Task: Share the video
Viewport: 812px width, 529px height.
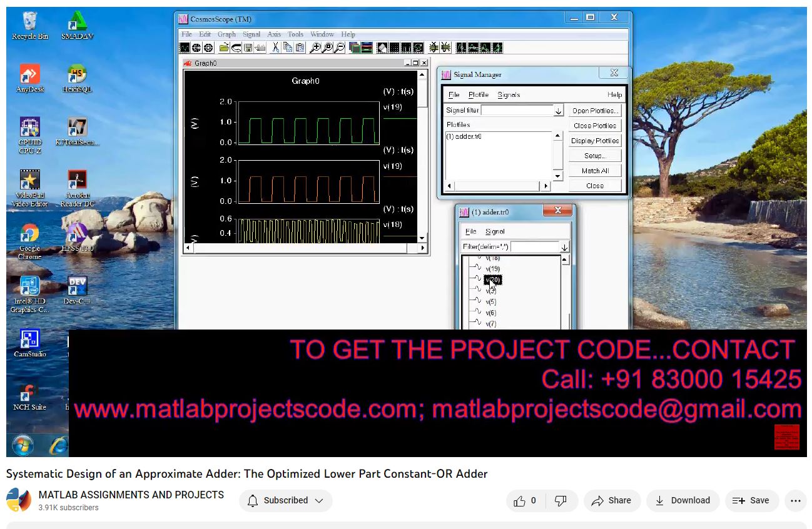Action: coord(611,501)
